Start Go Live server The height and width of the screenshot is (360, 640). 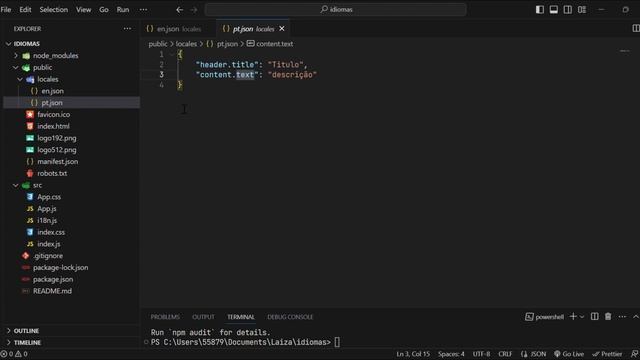coord(569,354)
